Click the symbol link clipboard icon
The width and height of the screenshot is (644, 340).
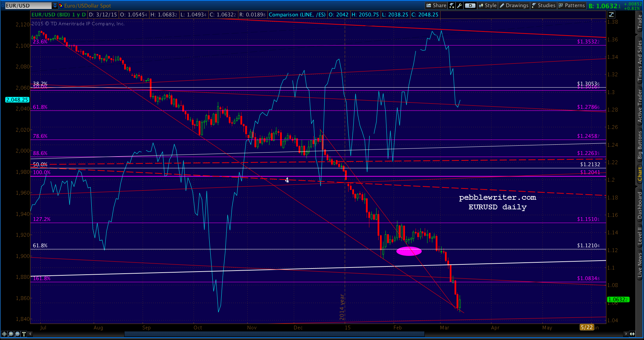(61, 5)
